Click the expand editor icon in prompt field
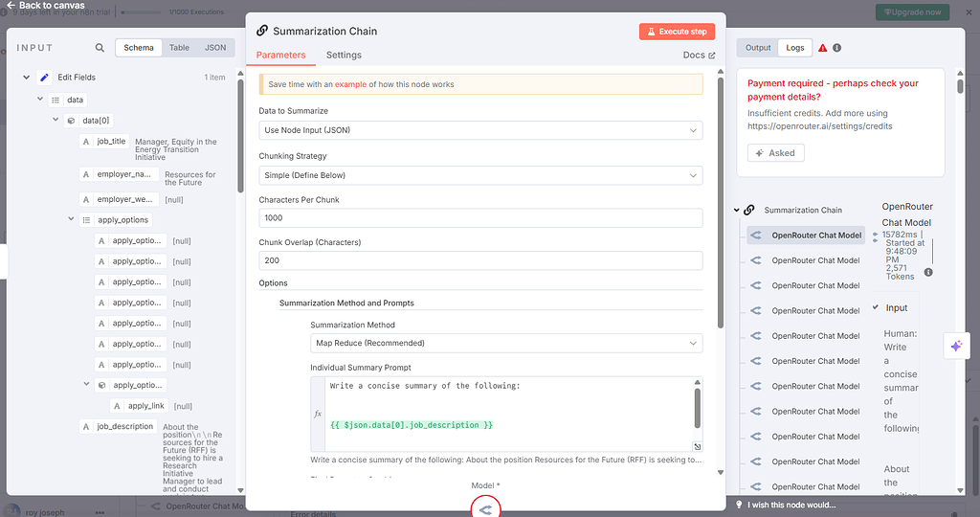This screenshot has height=517, width=980. pos(697,446)
